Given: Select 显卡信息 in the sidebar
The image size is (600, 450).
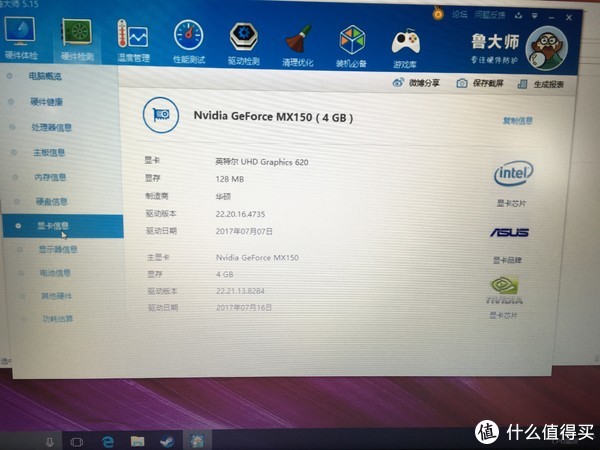Looking at the screenshot, I should point(63,226).
